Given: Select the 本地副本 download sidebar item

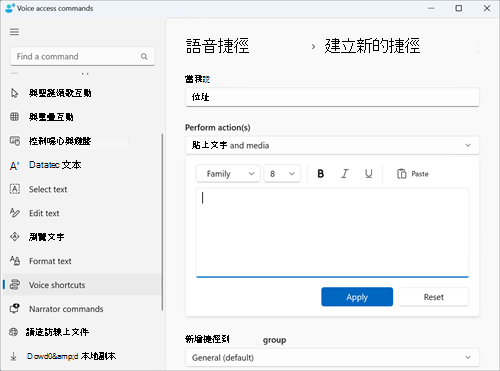Looking at the screenshot, I should point(82,356).
